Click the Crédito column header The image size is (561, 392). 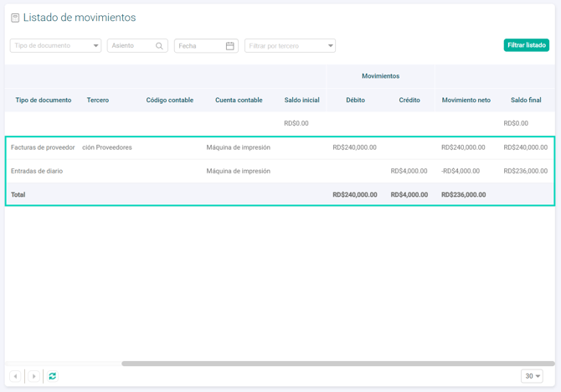[x=409, y=100]
